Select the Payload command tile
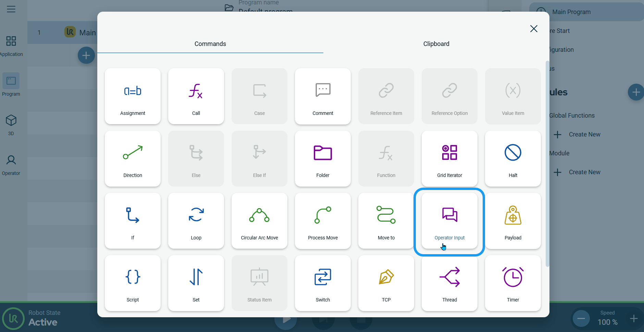The width and height of the screenshot is (644, 332). click(513, 221)
